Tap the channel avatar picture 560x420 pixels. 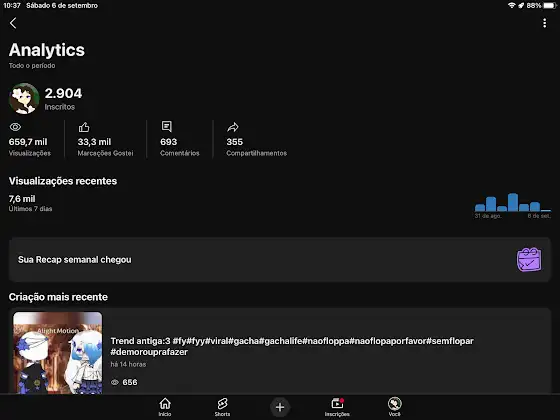24,99
